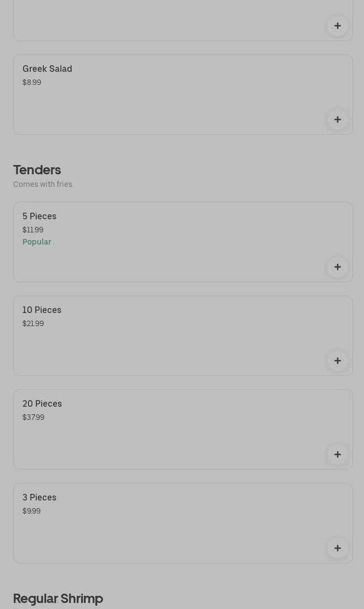Screen dimensions: 364x609
Task: Click the Regular Shrimp section heading
Action: (58, 599)
